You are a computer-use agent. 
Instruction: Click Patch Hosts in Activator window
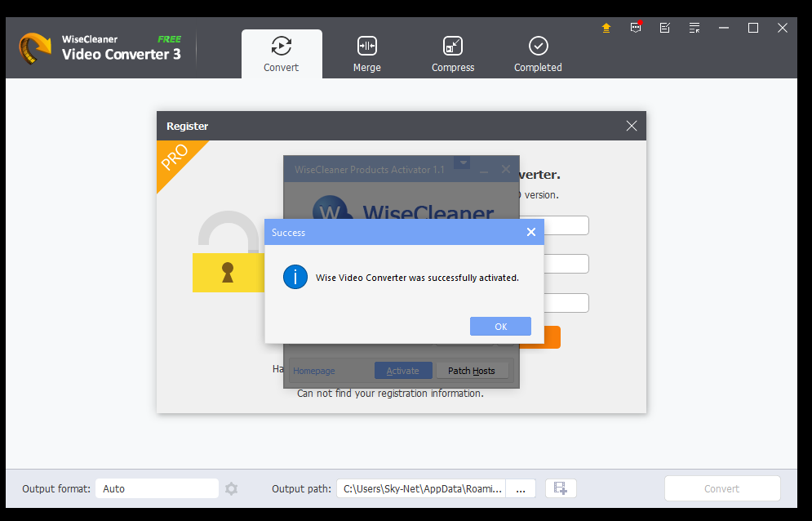471,371
